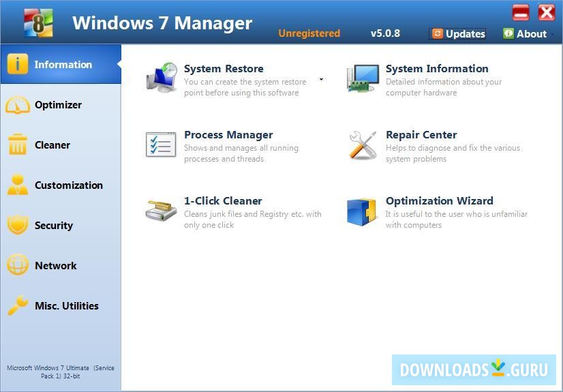This screenshot has width=563, height=392.
Task: Expand the About dropdown arrow
Action: click(553, 35)
